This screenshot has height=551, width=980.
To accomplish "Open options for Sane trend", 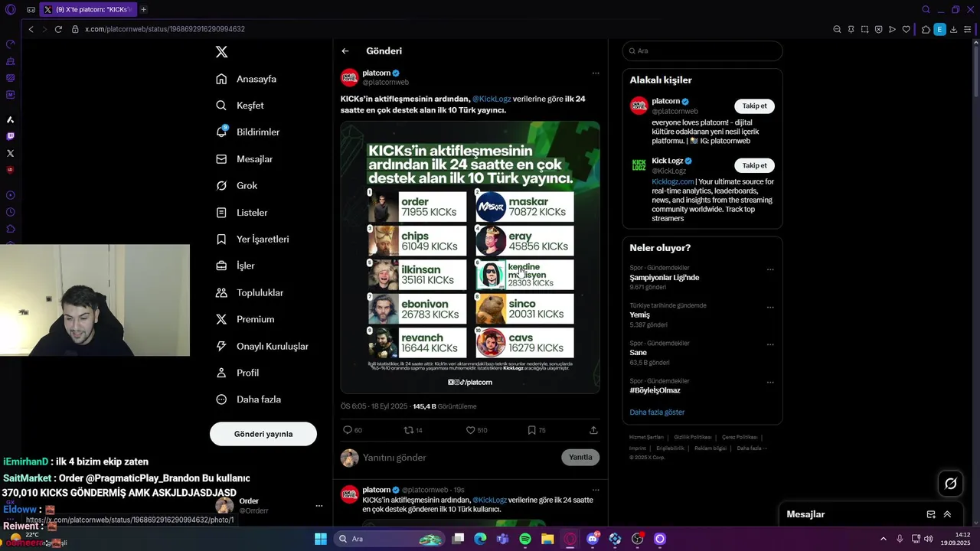I will coord(770,344).
